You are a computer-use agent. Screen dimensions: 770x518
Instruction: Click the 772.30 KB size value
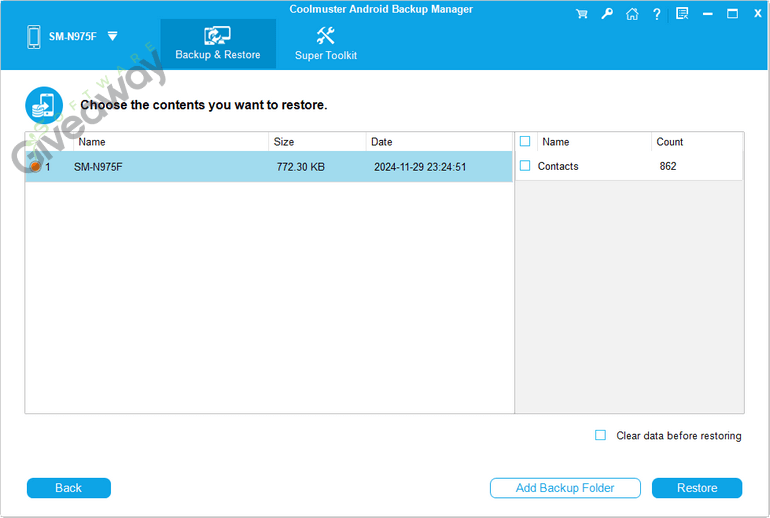(x=301, y=167)
